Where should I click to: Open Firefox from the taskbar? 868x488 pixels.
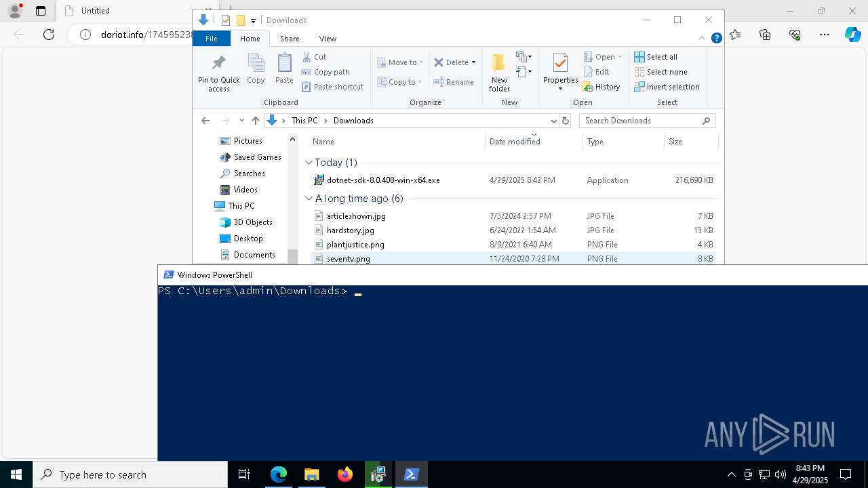click(x=344, y=474)
